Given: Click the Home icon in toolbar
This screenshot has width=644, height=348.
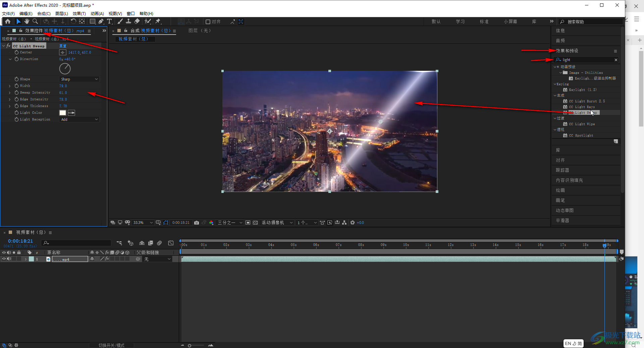Looking at the screenshot, I should 8,21.
